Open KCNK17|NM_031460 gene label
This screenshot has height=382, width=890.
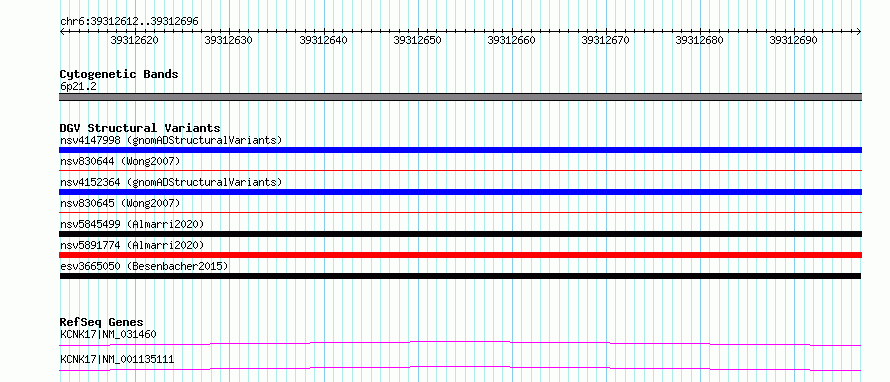108,334
